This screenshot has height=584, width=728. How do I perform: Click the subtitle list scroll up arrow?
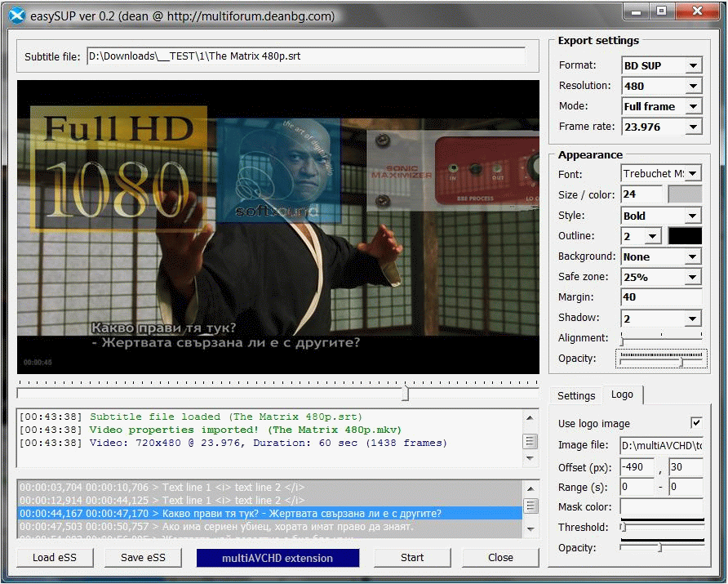(530, 488)
